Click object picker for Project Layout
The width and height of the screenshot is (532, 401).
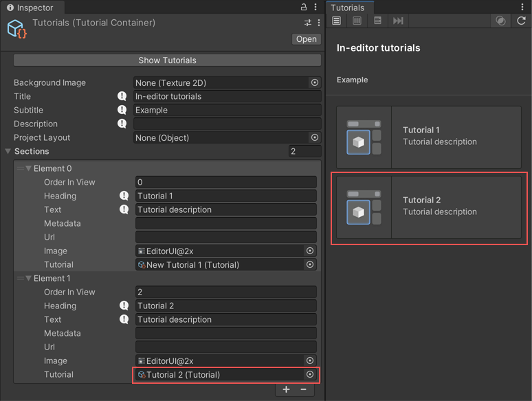click(x=314, y=137)
